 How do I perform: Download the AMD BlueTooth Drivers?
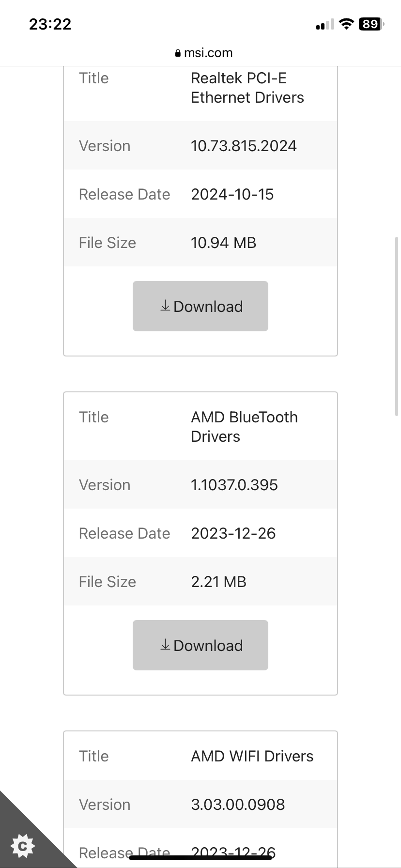click(x=200, y=645)
